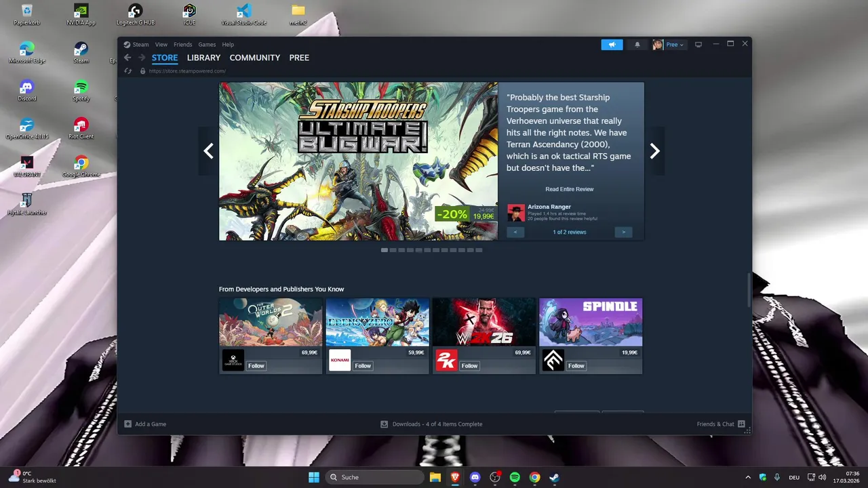
Task: Expand the system tray hidden icons chevron
Action: pos(748,477)
